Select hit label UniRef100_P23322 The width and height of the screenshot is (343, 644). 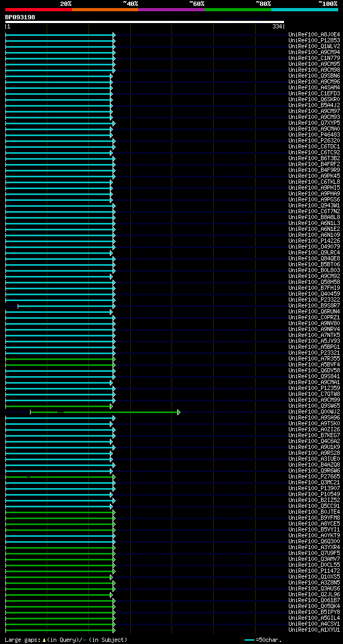pos(314,299)
